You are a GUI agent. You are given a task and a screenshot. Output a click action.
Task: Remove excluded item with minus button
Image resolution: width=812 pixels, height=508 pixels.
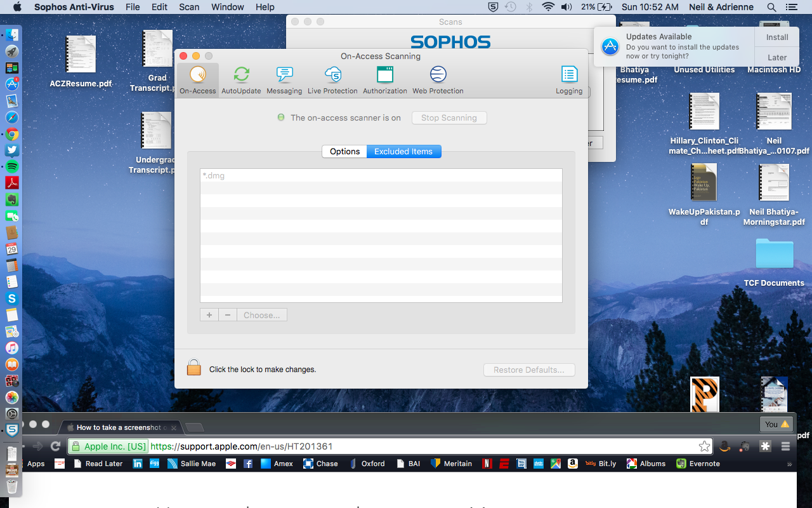point(228,315)
